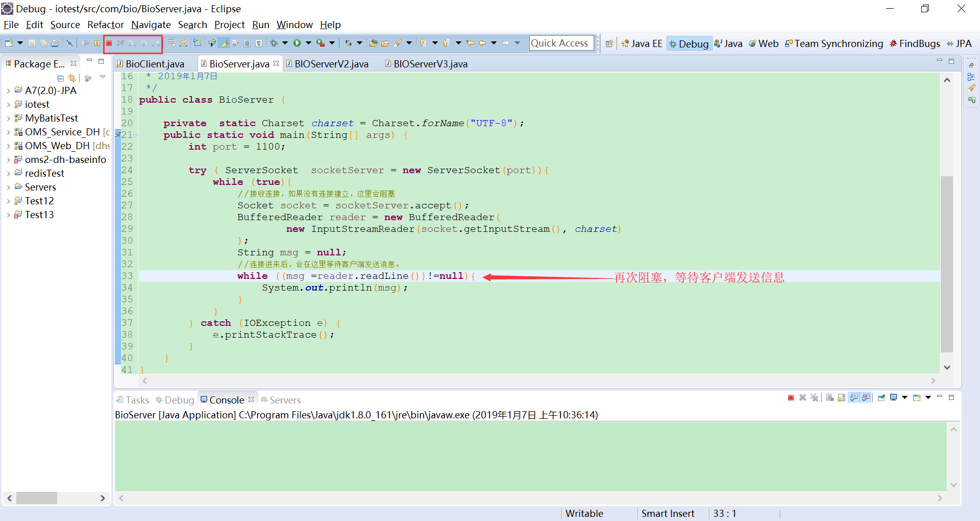980x521 pixels.
Task: Toggle Mark Occurrences highlighter
Action: [224, 43]
